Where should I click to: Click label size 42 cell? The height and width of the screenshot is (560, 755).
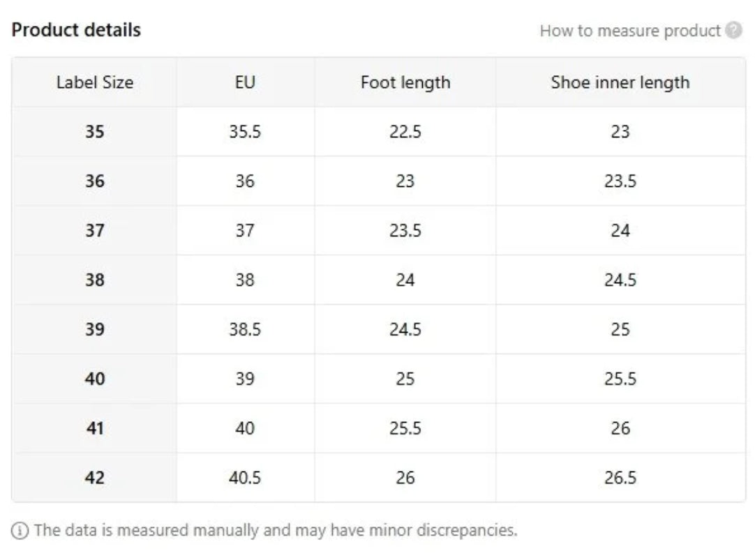click(94, 478)
